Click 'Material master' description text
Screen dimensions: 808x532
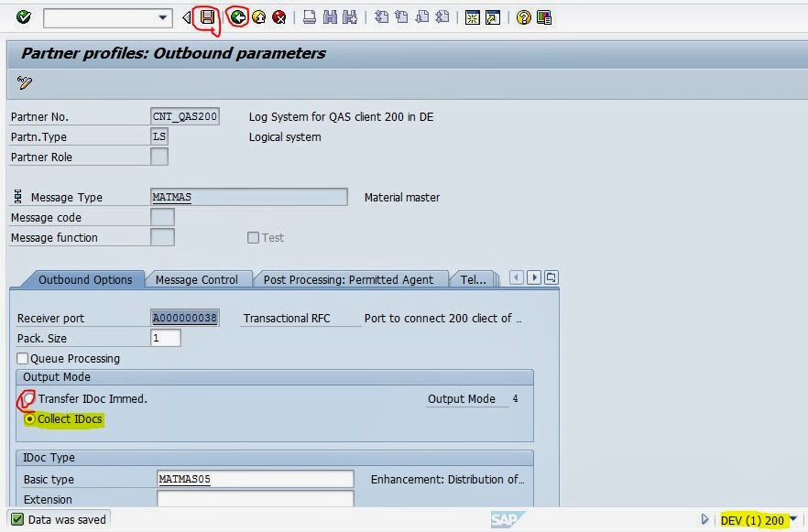click(402, 197)
